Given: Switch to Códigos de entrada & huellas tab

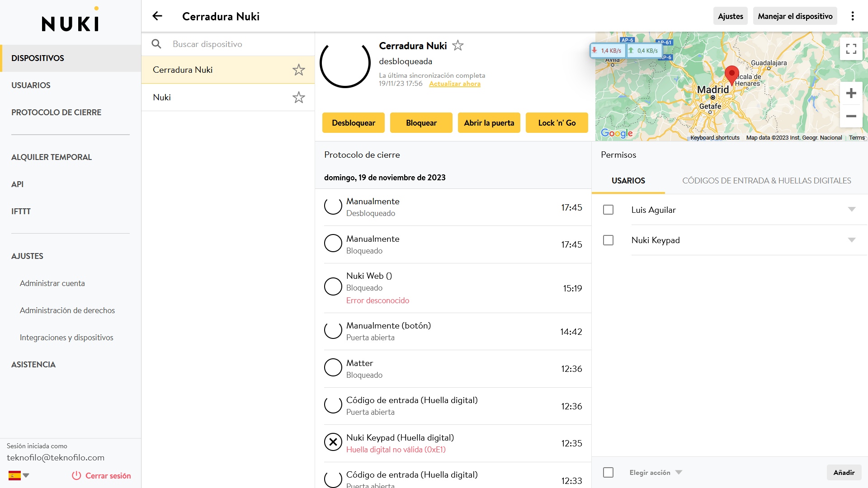Looking at the screenshot, I should pyautogui.click(x=767, y=181).
